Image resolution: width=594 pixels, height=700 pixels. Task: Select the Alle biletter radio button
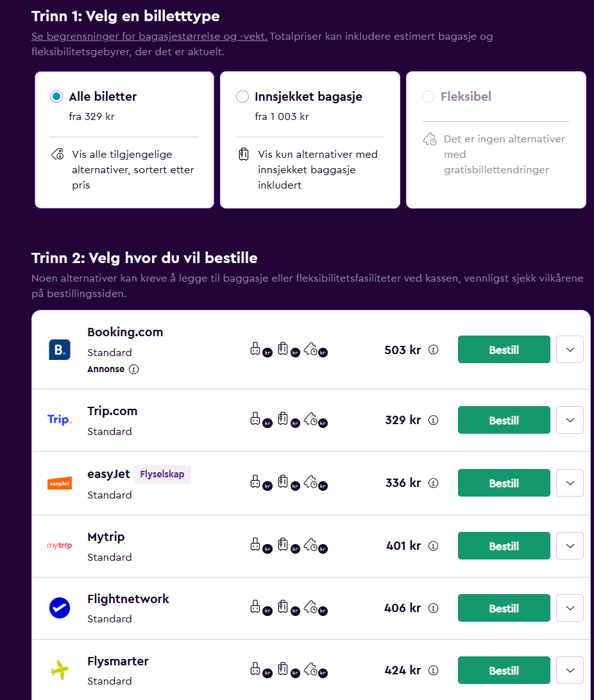tap(56, 97)
